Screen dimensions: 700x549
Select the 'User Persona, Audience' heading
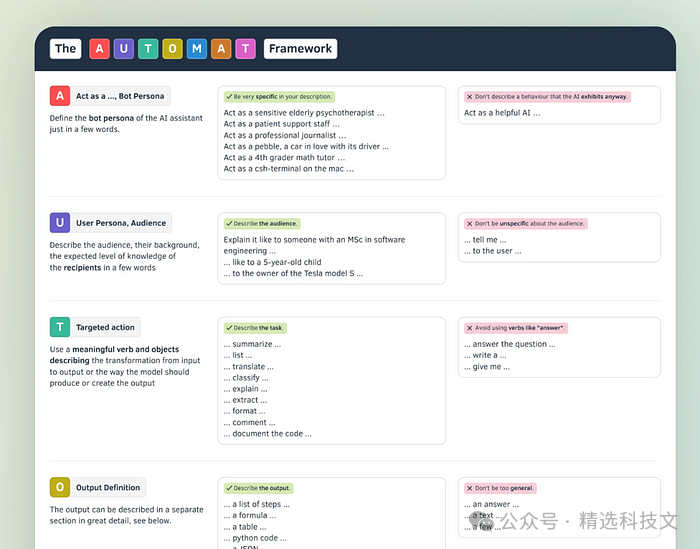pyautogui.click(x=121, y=223)
